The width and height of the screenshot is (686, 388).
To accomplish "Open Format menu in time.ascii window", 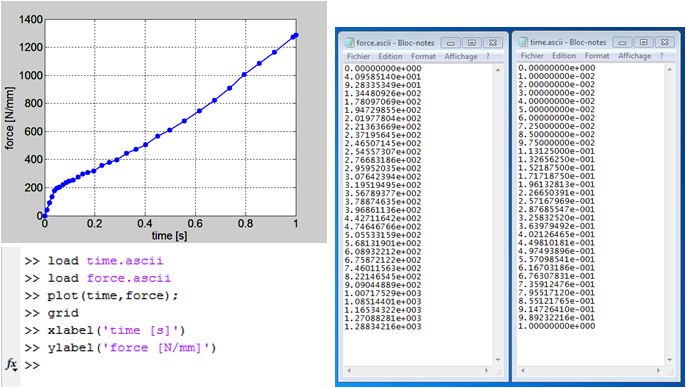I will click(x=597, y=56).
